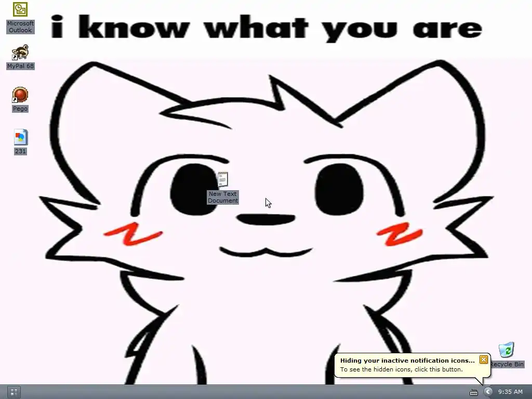Click the 'Hiding your inactive notification icons...' title
The image size is (532, 399).
tap(407, 361)
